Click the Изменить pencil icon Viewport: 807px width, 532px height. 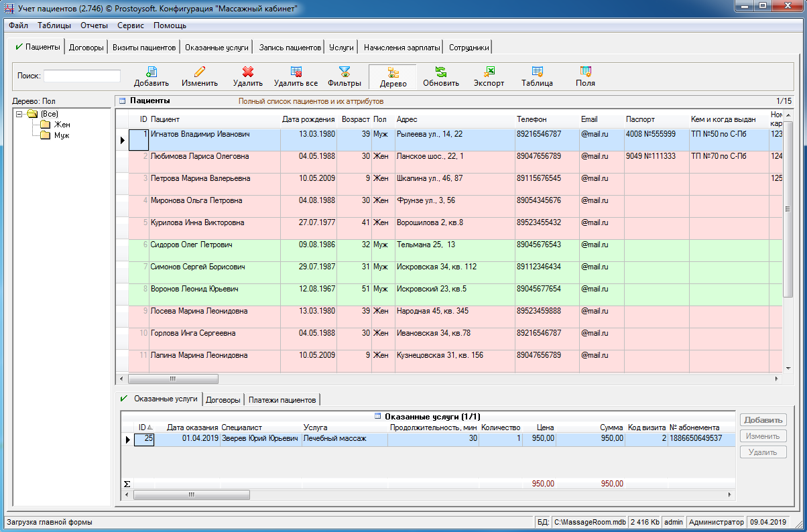200,72
